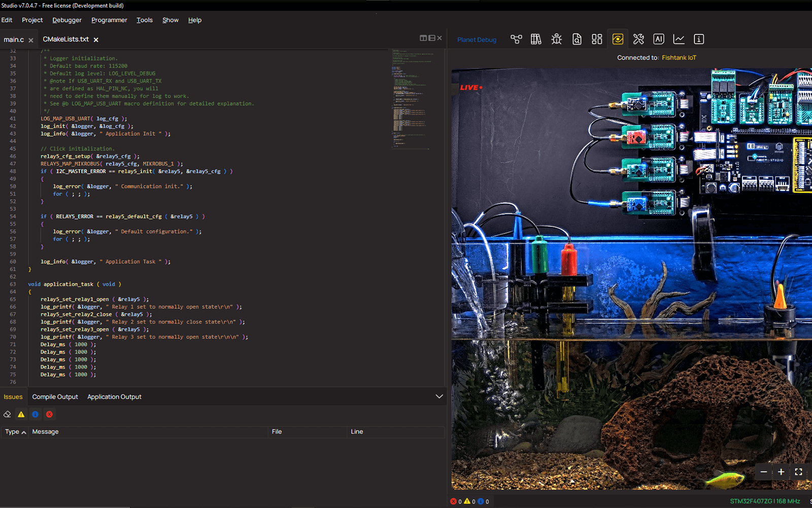Open the Programmer menu
Image resolution: width=812 pixels, height=508 pixels.
pyautogui.click(x=109, y=20)
